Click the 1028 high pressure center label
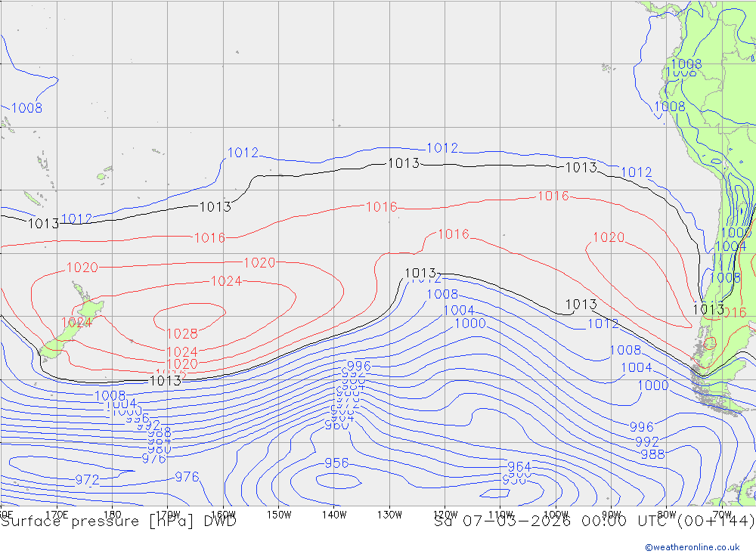The height and width of the screenshot is (554, 756). 181,333
